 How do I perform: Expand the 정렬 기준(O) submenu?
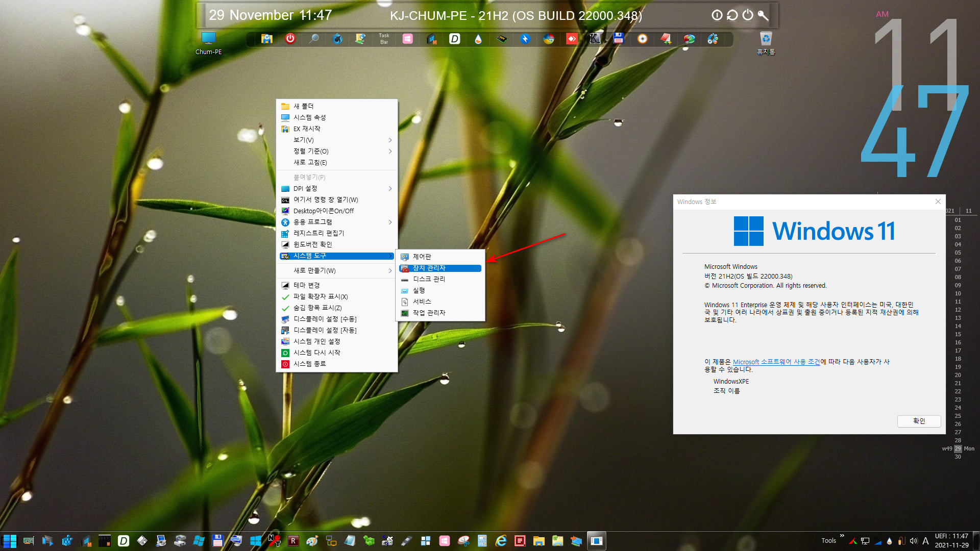337,151
